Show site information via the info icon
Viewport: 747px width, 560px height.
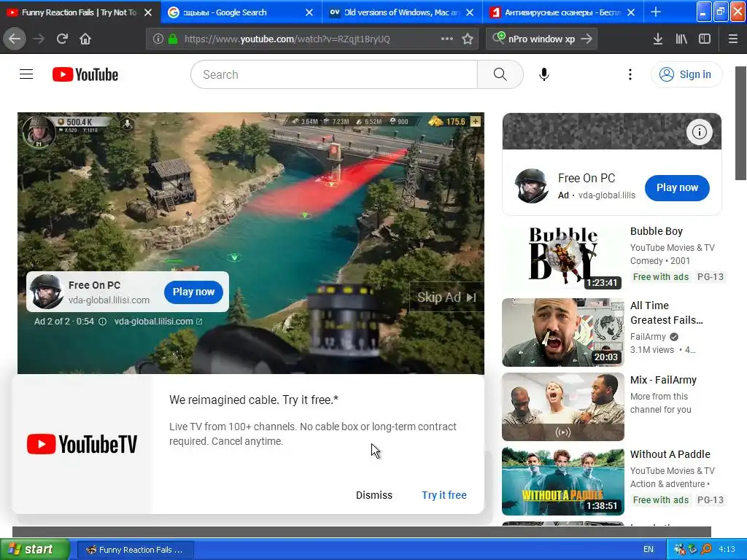tap(158, 39)
